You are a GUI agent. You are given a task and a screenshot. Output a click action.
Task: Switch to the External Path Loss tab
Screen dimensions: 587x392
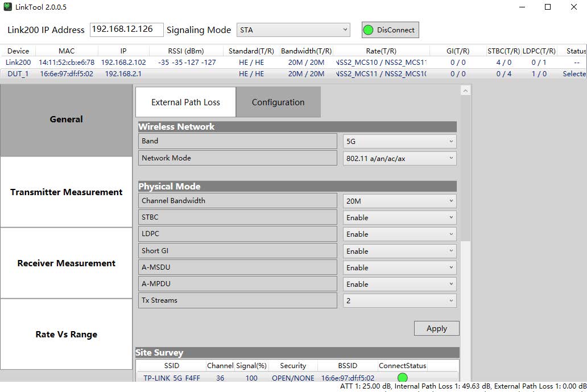coord(185,102)
